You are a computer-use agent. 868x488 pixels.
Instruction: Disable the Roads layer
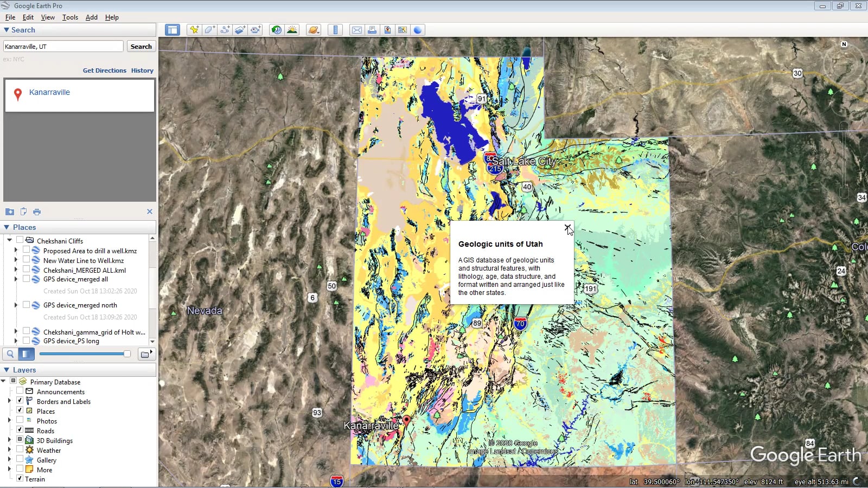(x=20, y=430)
